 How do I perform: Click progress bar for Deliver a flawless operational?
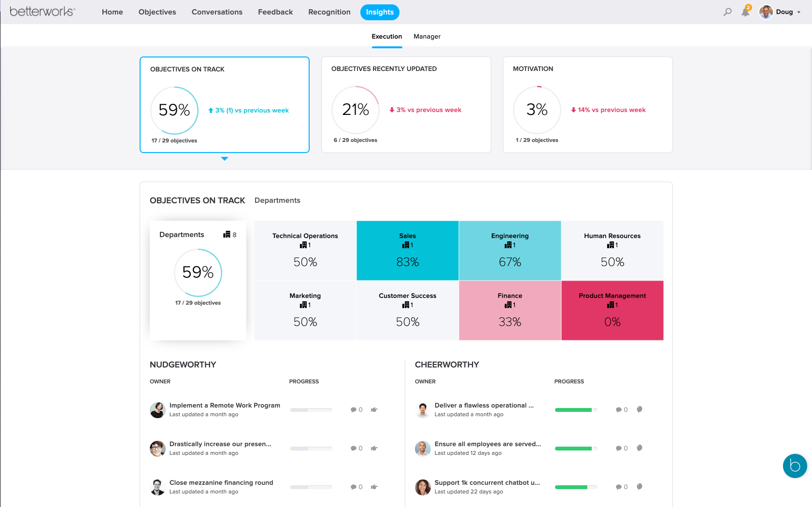tap(576, 410)
